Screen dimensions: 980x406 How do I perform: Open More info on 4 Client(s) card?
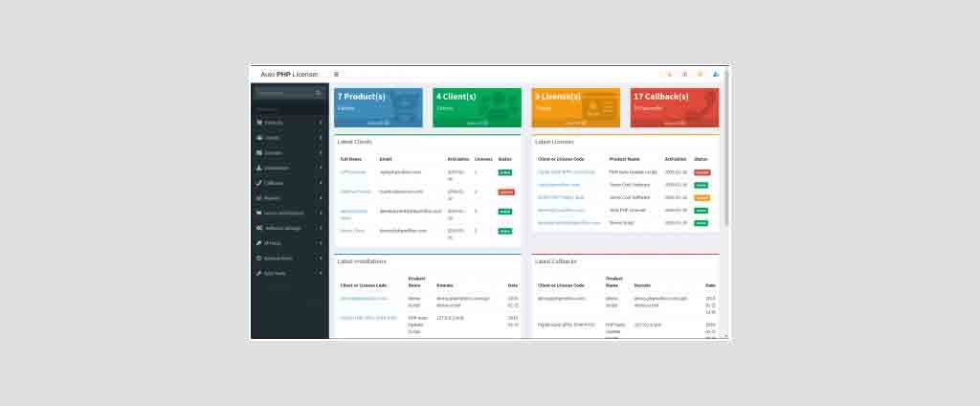(477, 124)
